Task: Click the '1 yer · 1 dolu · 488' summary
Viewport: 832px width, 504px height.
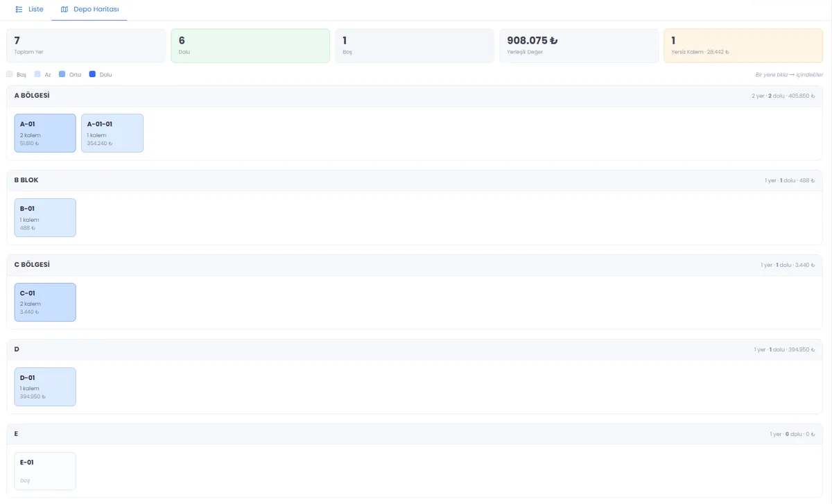Action: pyautogui.click(x=790, y=180)
